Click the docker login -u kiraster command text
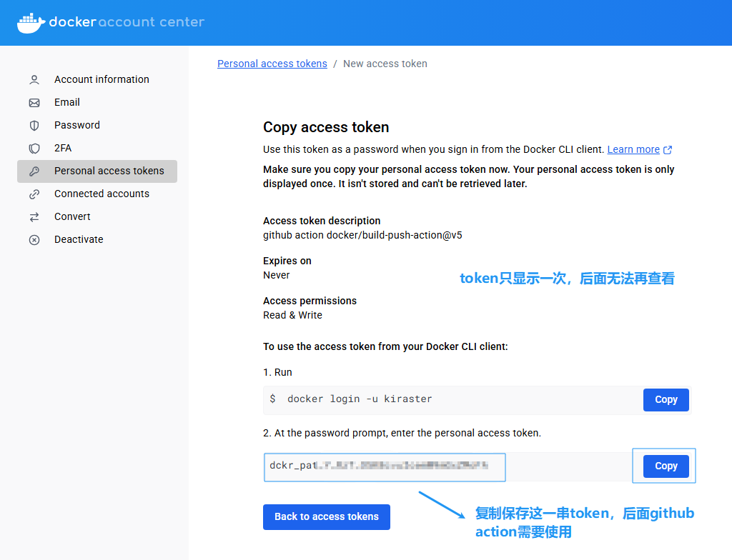This screenshot has width=732, height=560. tap(360, 399)
